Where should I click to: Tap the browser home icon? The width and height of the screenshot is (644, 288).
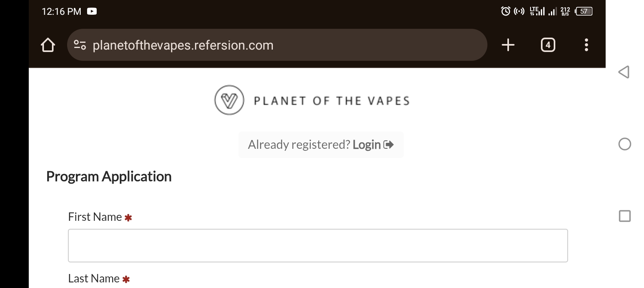click(x=48, y=45)
